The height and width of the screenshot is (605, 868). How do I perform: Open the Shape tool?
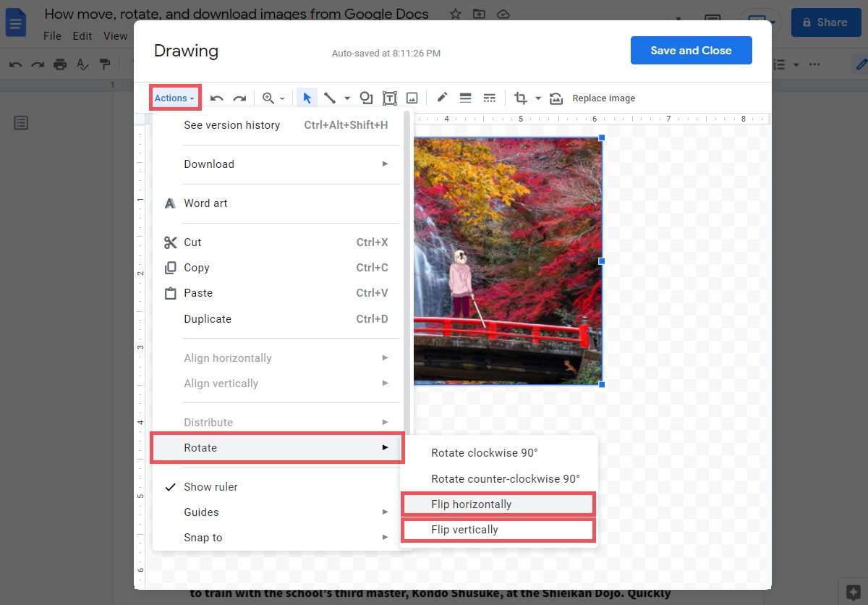367,97
